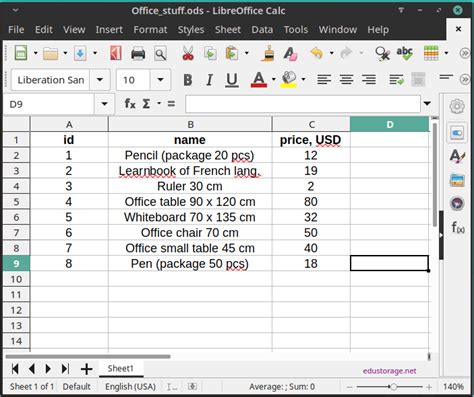Select cell containing Whiteboard 70 x 135 cm
This screenshot has width=474, height=397.
coord(190,217)
